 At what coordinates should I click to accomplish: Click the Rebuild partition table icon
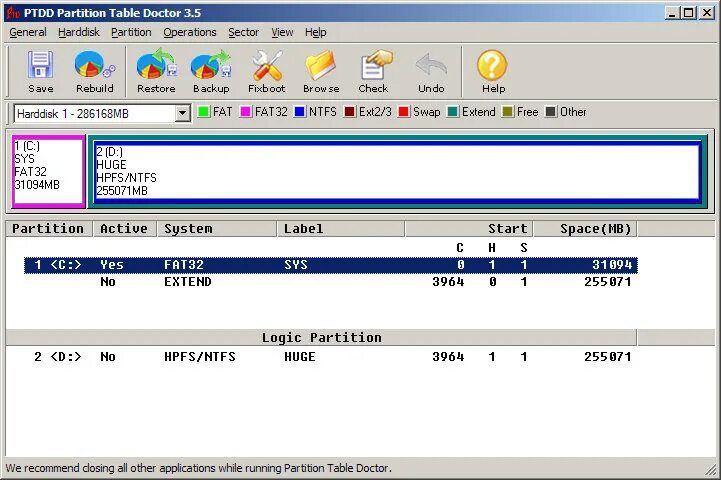point(94,72)
